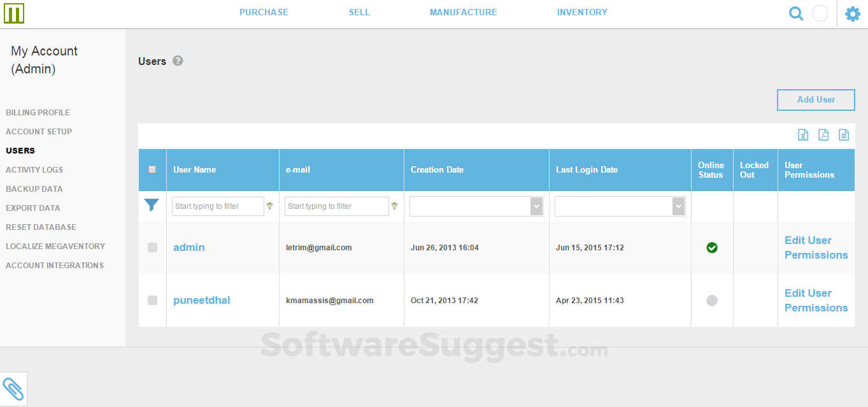Screen dimensions: 868x407
Task: Click the My Account (Admin) heading
Action: coord(44,60)
